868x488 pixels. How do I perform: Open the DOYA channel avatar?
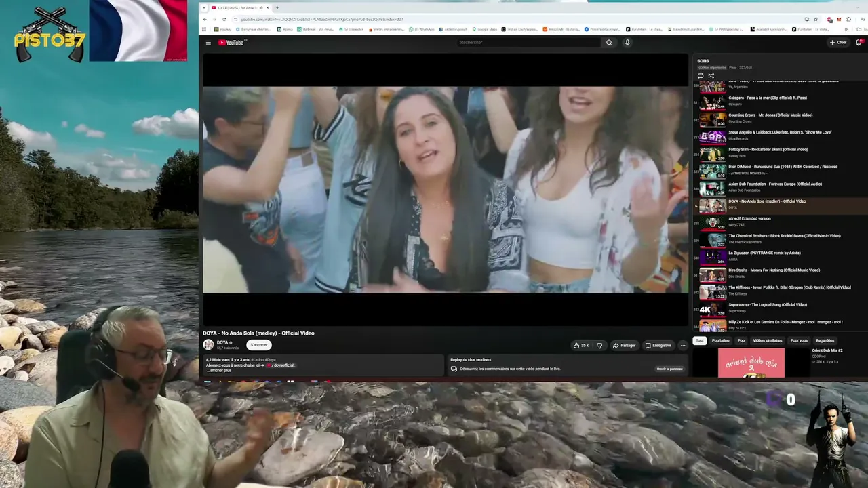(208, 344)
